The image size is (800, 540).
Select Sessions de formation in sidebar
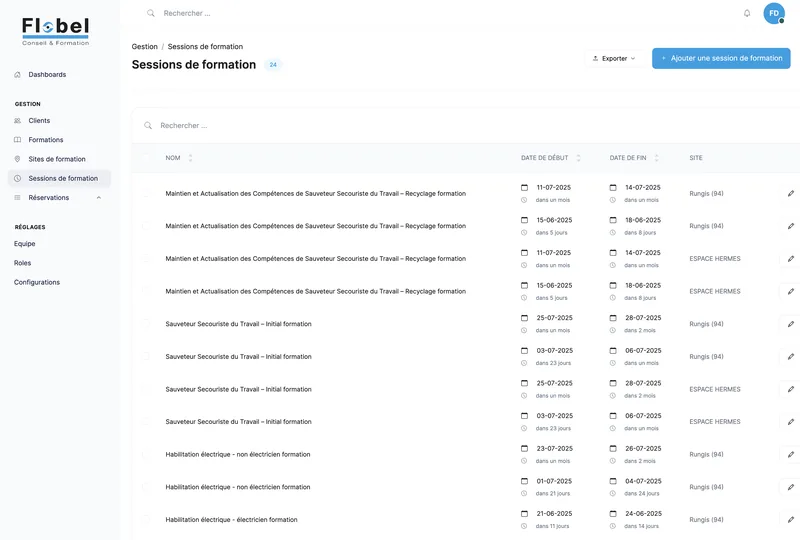pos(59,179)
